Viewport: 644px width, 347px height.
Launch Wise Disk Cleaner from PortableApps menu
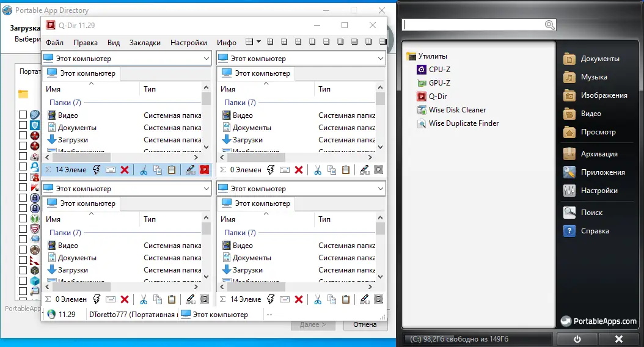click(457, 109)
